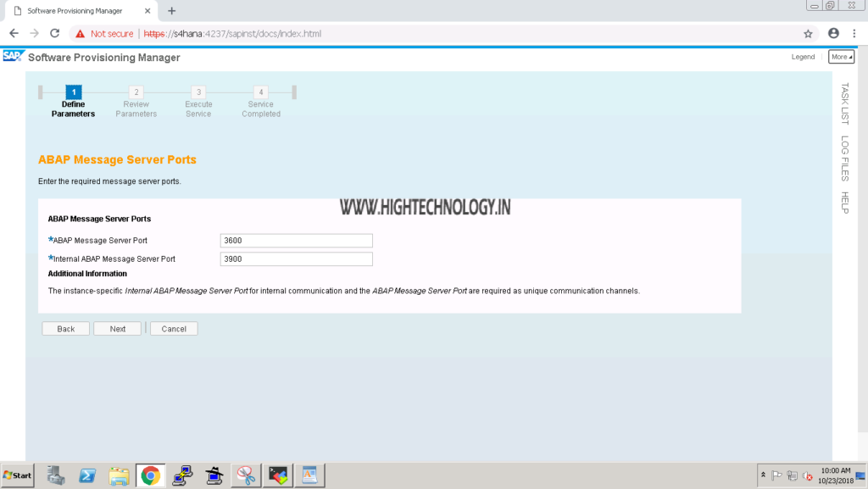
Task: Launch PowerShell from taskbar
Action: (x=87, y=475)
